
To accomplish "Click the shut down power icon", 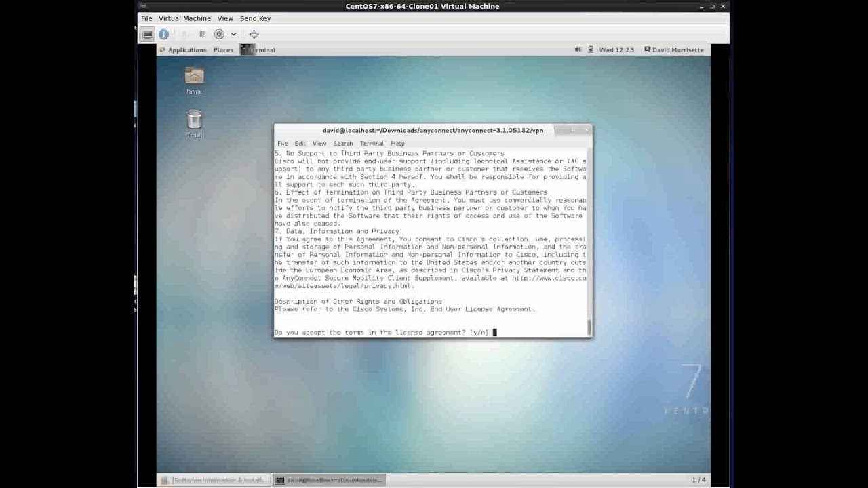I will 219,34.
